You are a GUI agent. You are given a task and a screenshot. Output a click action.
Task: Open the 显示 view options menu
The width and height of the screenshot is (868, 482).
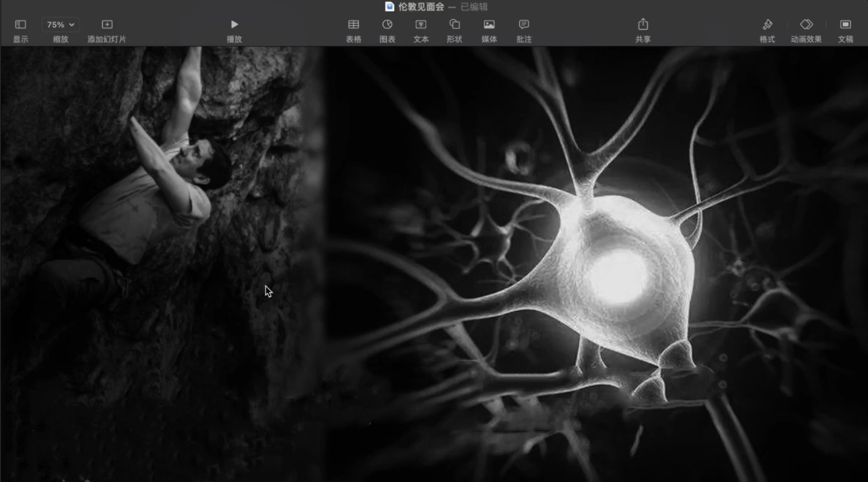(20, 25)
